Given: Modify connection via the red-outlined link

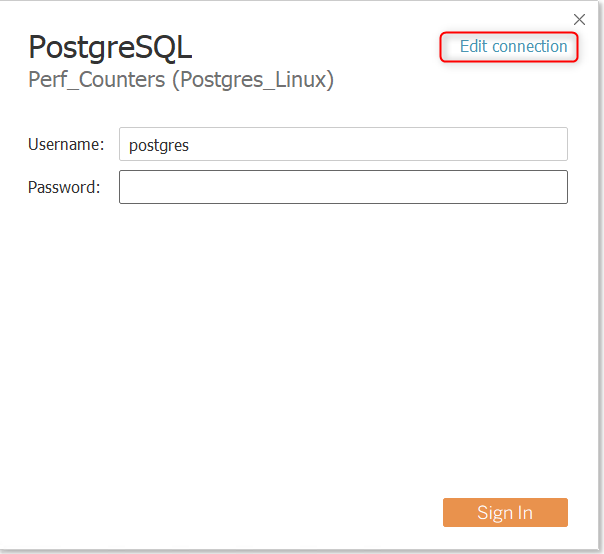Looking at the screenshot, I should tap(513, 47).
